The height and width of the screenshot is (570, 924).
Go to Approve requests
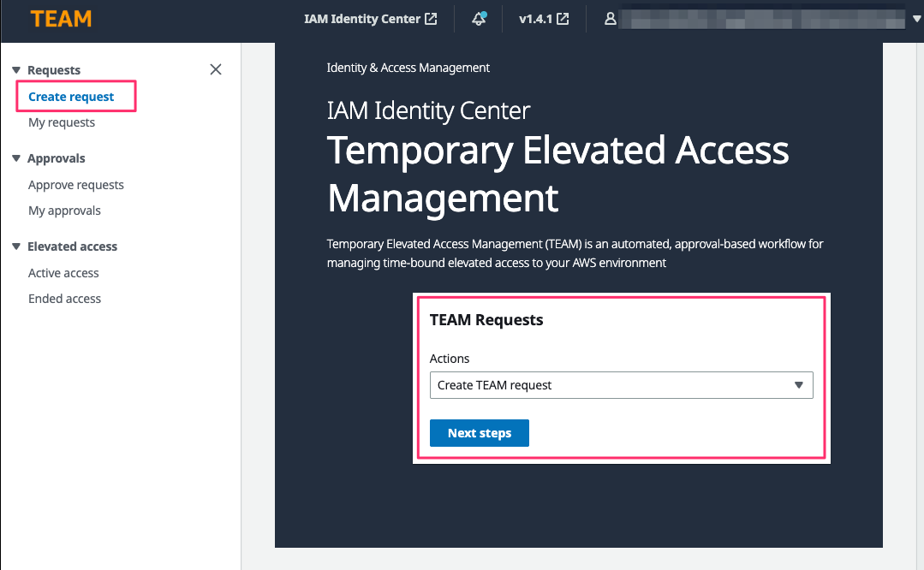point(76,185)
